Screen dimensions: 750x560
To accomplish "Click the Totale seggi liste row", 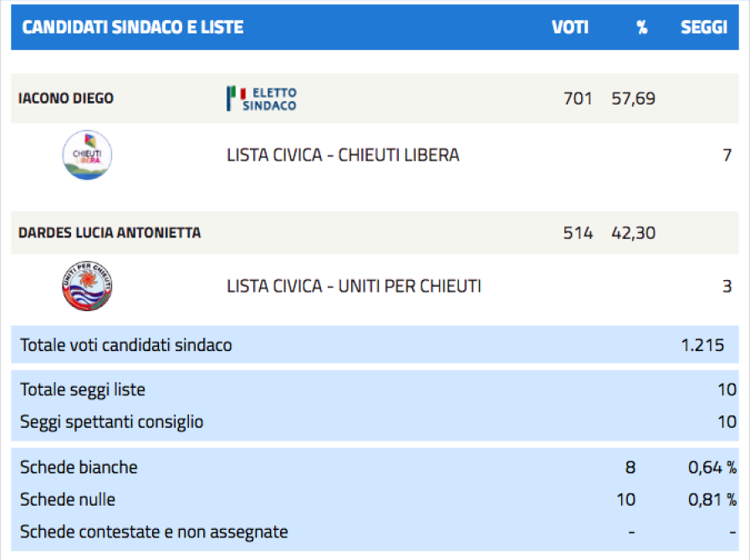I will tap(375, 389).
